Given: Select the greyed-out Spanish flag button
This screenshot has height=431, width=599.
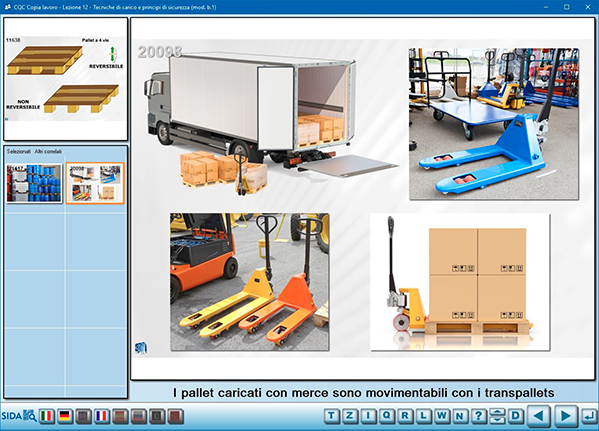Looking at the screenshot, I should (120, 416).
